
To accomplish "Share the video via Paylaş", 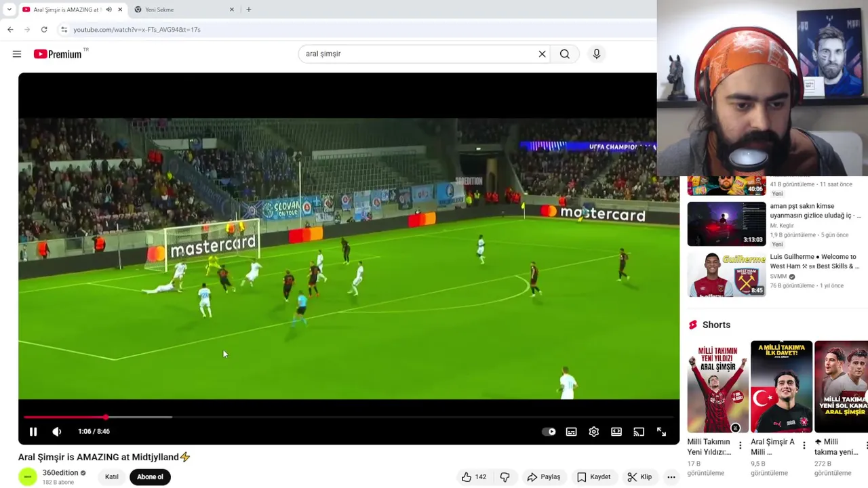I will click(544, 477).
